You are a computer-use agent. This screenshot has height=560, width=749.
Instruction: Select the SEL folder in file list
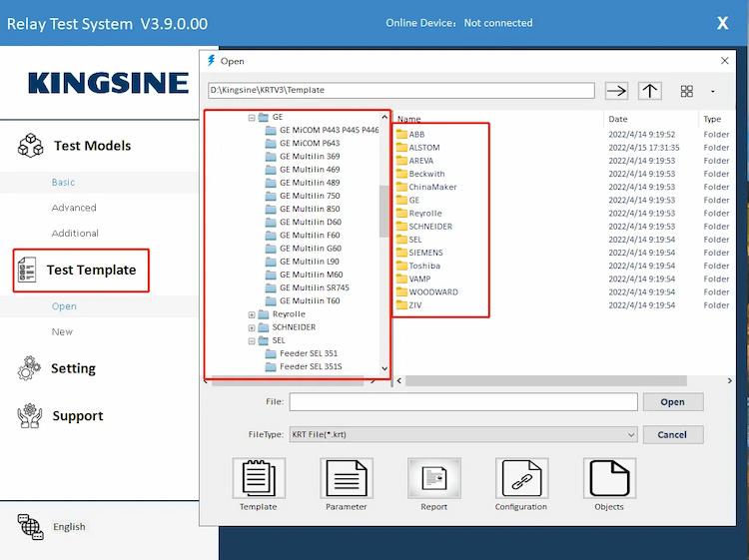pos(409,240)
